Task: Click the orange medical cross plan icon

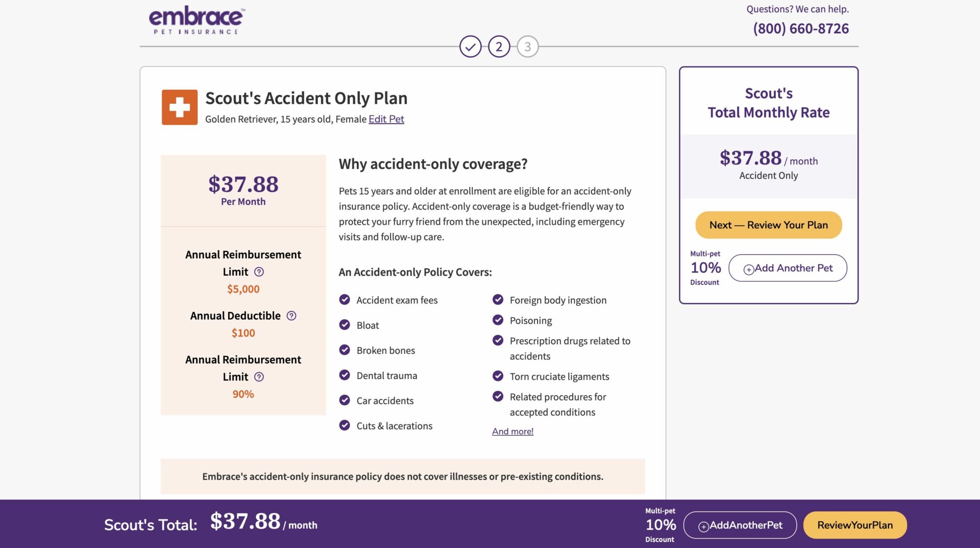Action: pos(180,107)
